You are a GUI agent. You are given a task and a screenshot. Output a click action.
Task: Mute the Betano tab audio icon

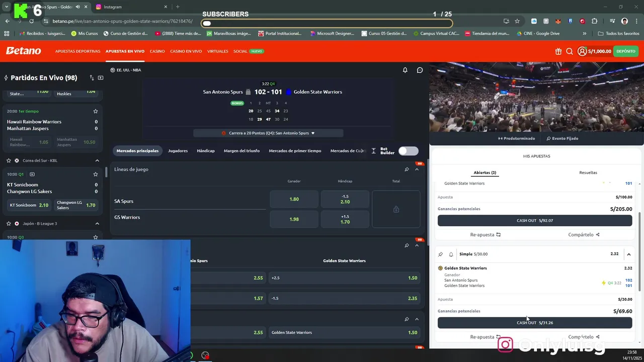coord(77,7)
